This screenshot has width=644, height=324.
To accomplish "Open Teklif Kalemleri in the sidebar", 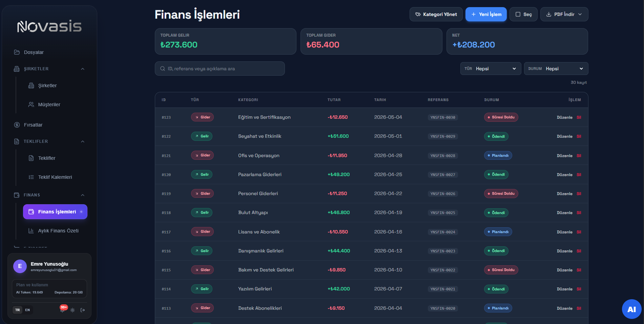I will click(x=55, y=177).
